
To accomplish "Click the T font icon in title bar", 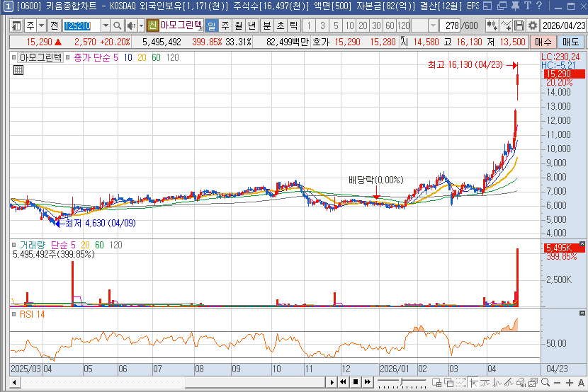I will click(x=528, y=6).
